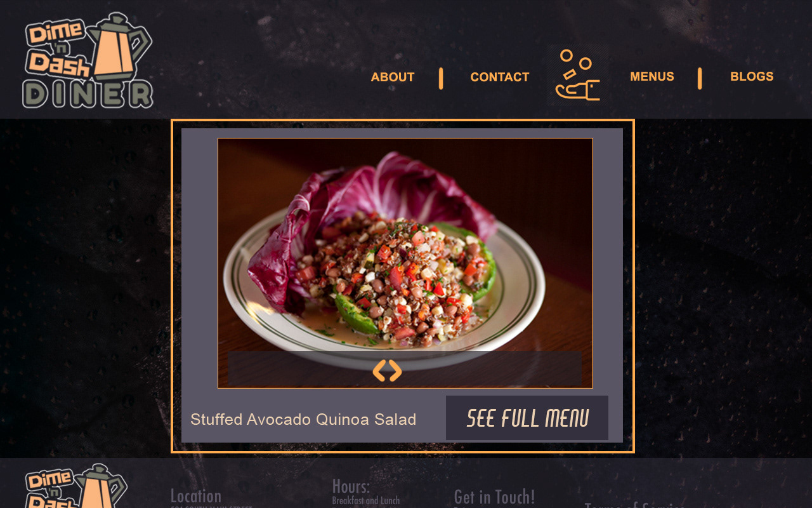
Task: Open the CONTACT page
Action: click(500, 77)
